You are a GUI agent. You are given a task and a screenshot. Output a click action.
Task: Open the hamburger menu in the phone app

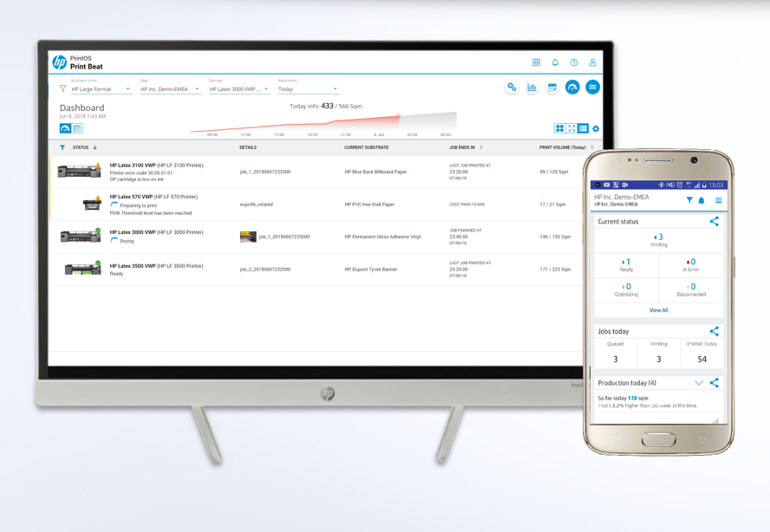click(x=718, y=200)
